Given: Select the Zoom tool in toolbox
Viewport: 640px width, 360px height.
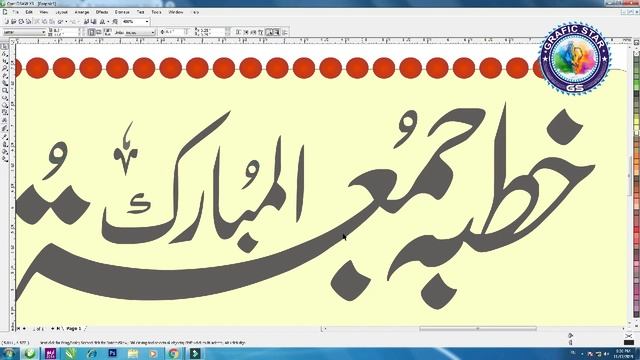Looking at the screenshot, I should click(x=5, y=68).
